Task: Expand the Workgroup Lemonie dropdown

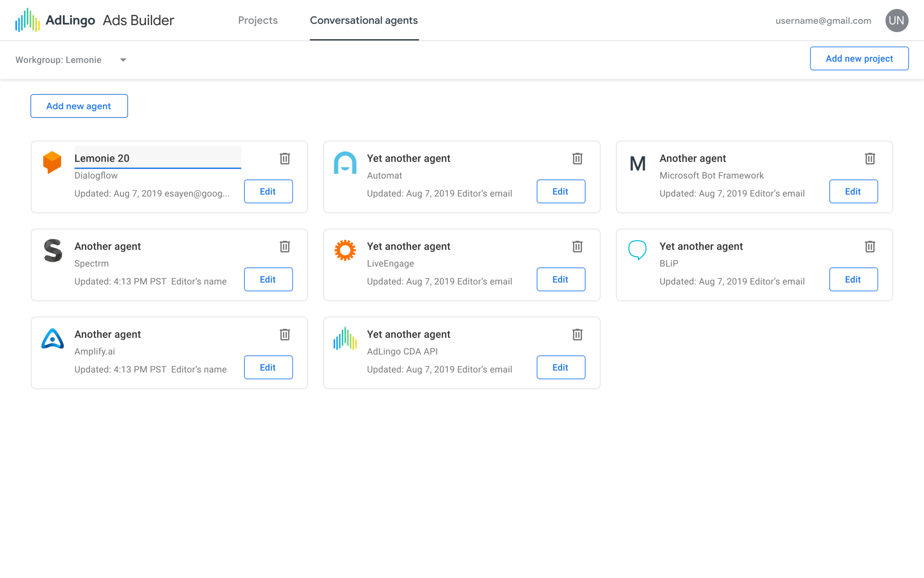Action: click(x=123, y=60)
